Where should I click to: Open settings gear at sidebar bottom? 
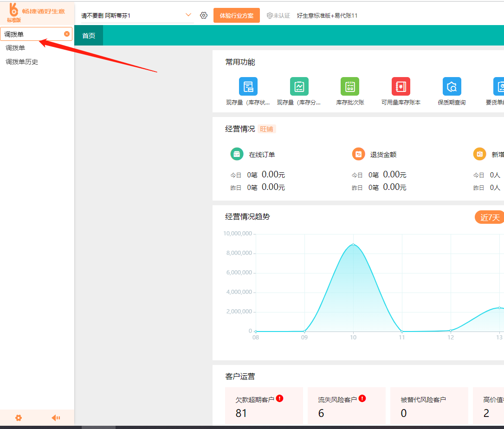pyautogui.click(x=19, y=417)
